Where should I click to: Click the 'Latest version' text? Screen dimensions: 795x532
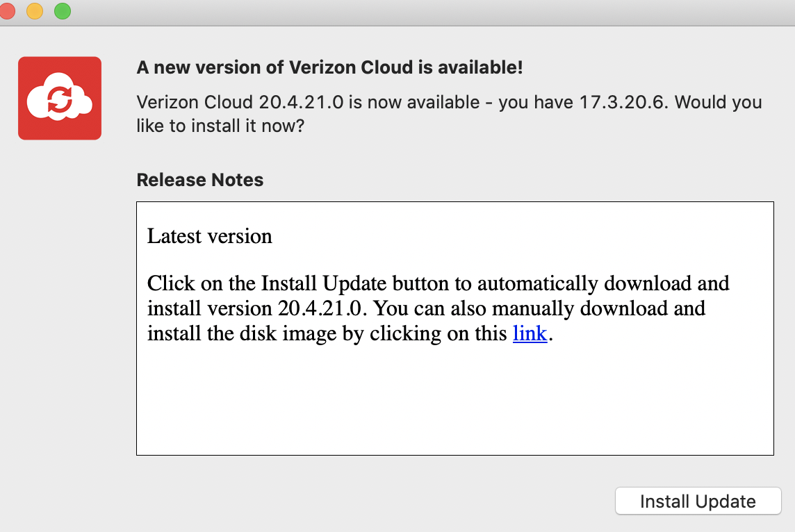click(x=208, y=236)
